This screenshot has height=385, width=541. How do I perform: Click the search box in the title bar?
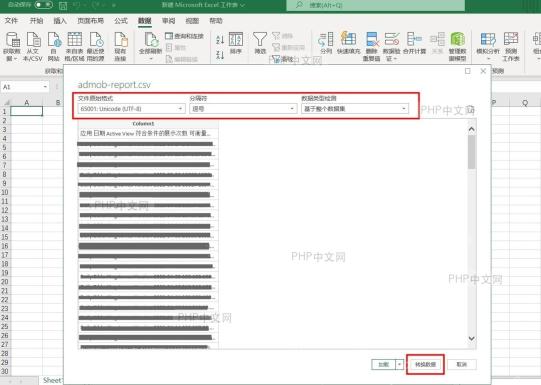pyautogui.click(x=375, y=5)
